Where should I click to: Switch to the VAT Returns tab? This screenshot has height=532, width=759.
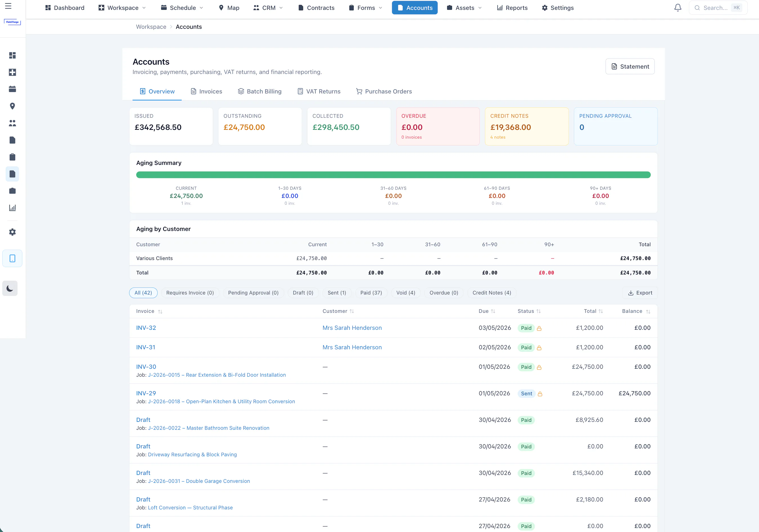point(319,91)
